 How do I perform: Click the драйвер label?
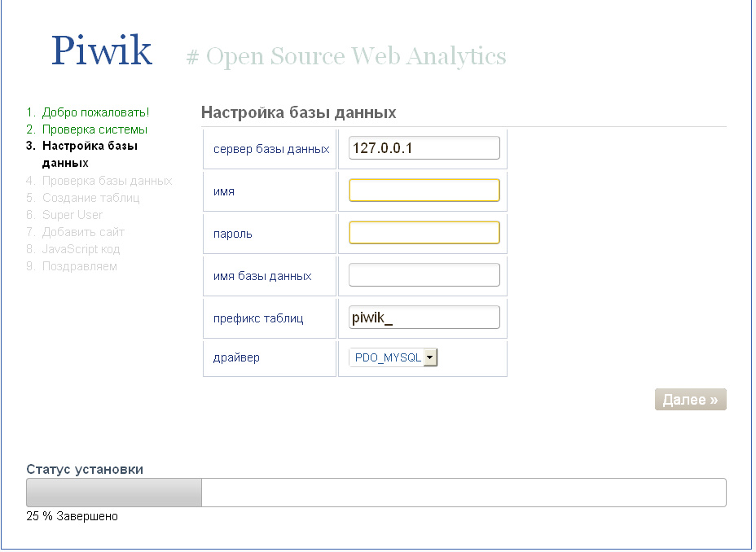[x=236, y=358]
